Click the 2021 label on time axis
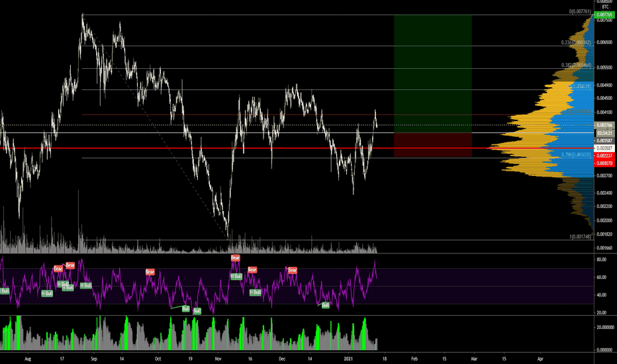 [x=349, y=359]
